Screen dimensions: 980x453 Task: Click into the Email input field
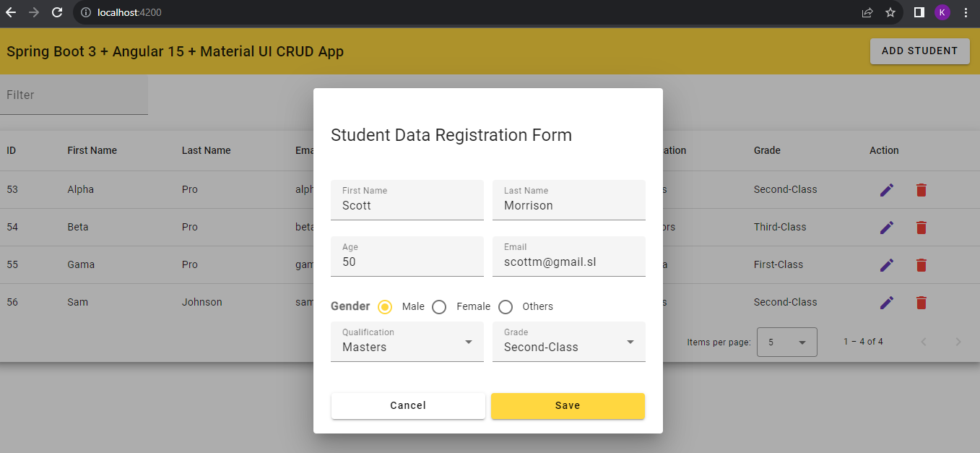point(568,262)
